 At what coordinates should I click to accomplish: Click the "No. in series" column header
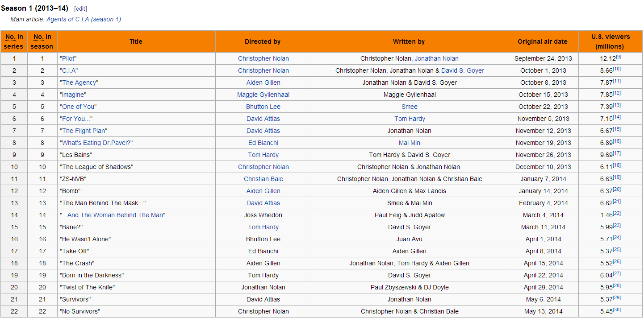14,41
